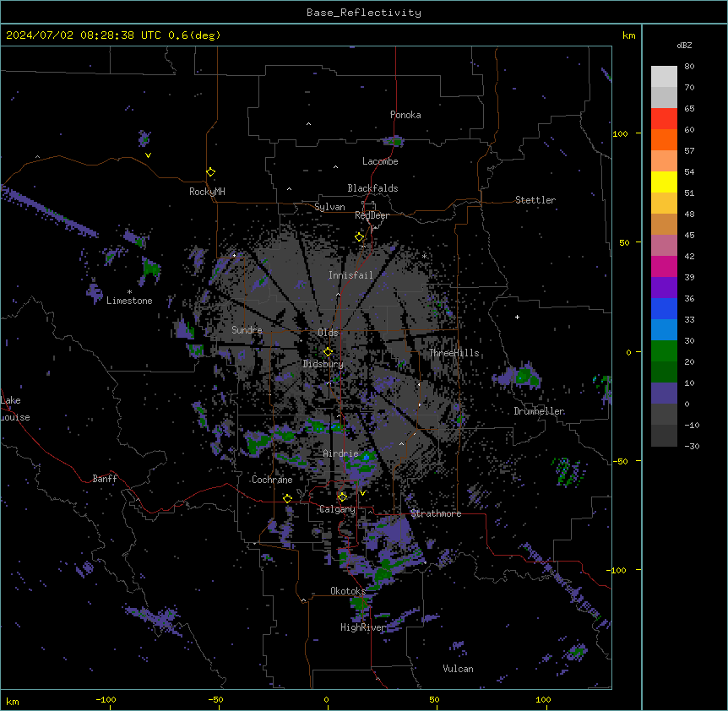This screenshot has height=711, width=728.
Task: Click the 100 km tick on vertical axis
Action: click(620, 133)
